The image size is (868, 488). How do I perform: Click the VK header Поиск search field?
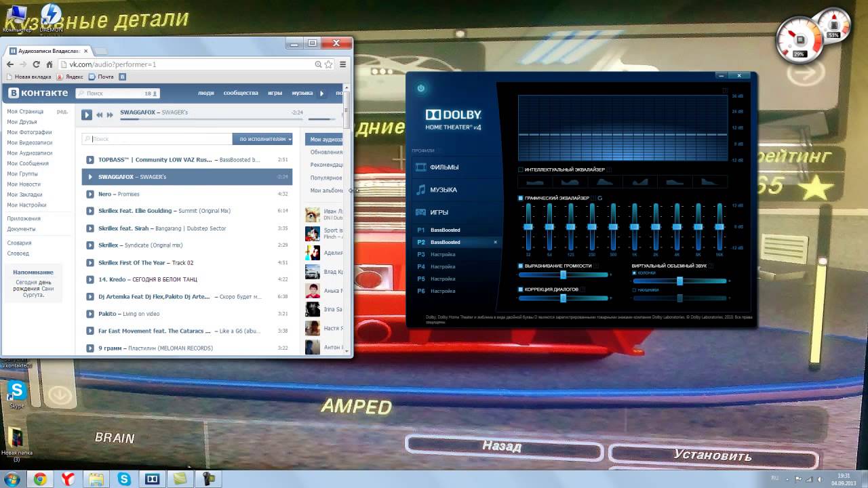coord(117,93)
